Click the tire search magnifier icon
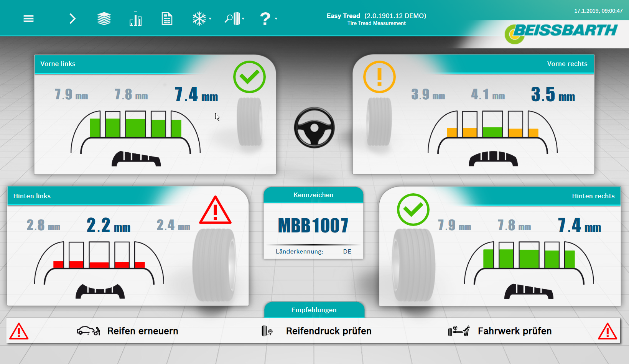 [232, 18]
